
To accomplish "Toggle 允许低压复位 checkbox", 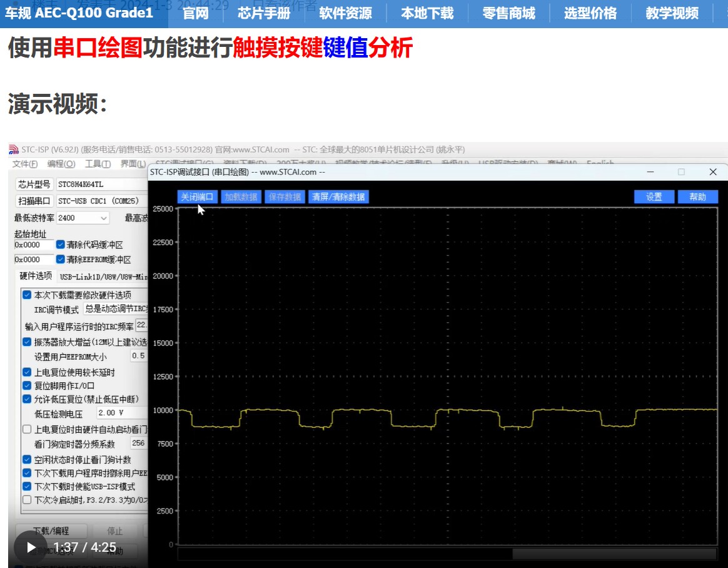I will 27,399.
